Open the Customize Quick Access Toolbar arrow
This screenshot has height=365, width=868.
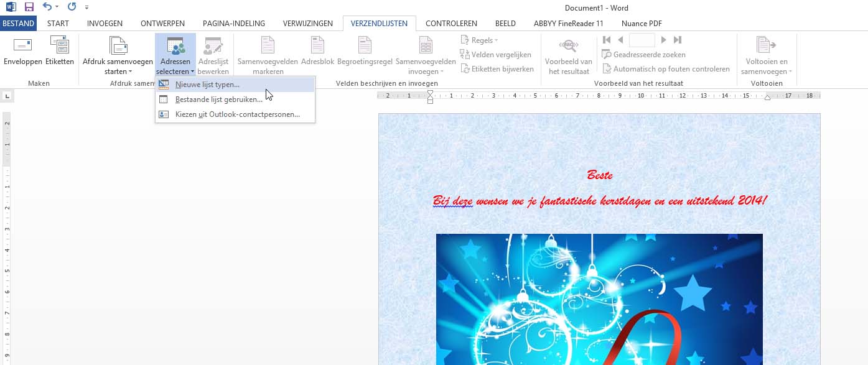[x=86, y=8]
